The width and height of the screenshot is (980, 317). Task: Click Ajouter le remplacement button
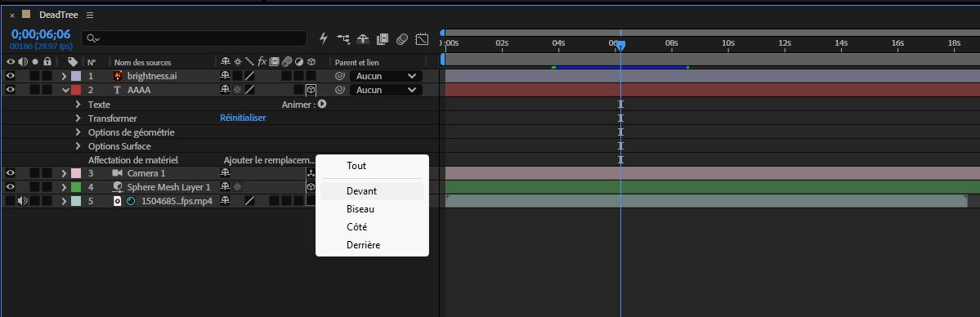(x=270, y=160)
